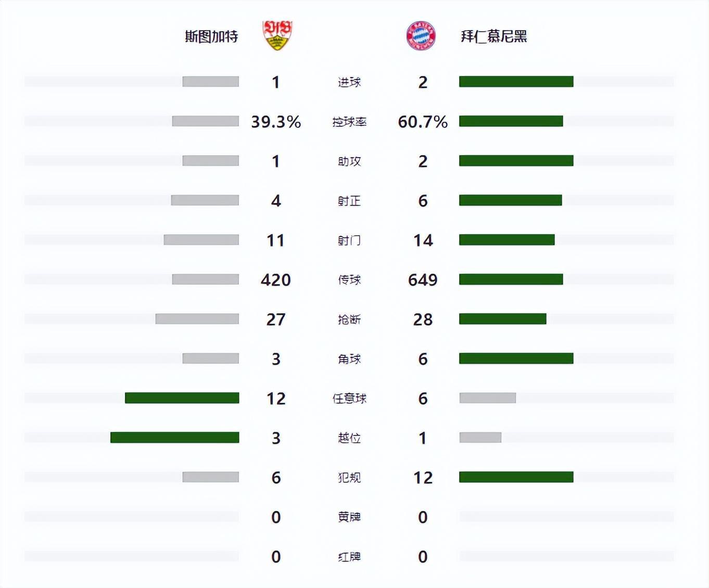Click the Bayern Munich club crest
The image size is (709, 588).
click(x=421, y=36)
